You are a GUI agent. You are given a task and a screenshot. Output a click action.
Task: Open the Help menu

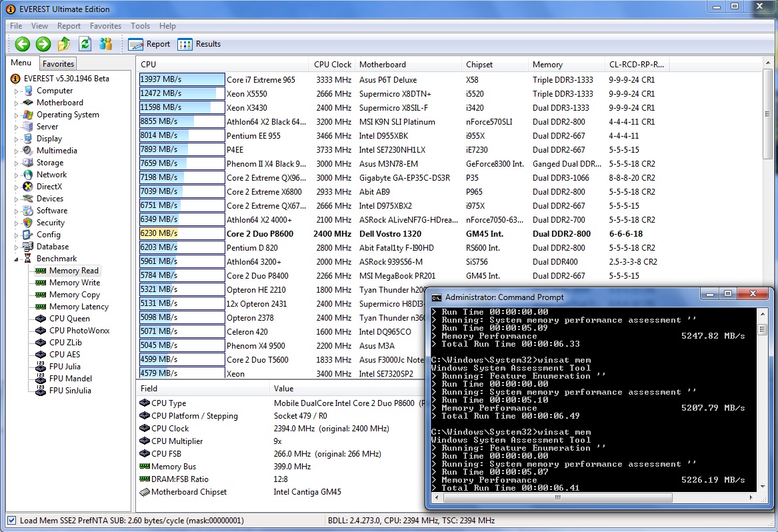[x=167, y=26]
